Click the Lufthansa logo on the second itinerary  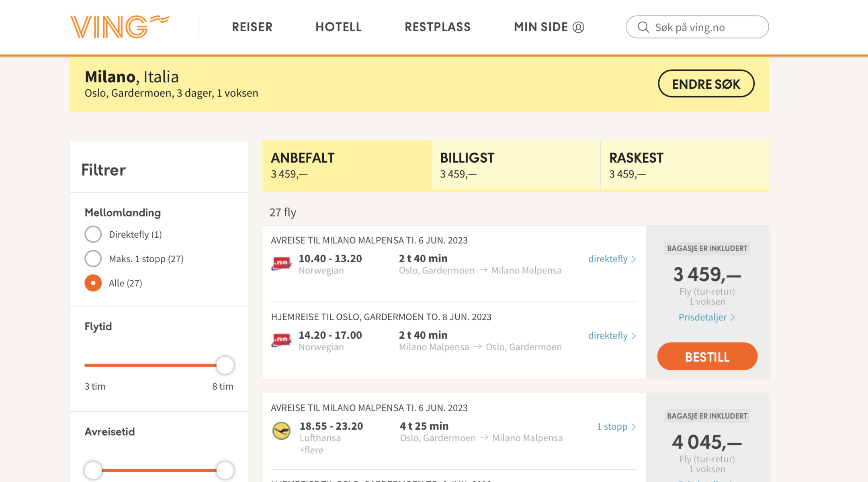coord(282,431)
